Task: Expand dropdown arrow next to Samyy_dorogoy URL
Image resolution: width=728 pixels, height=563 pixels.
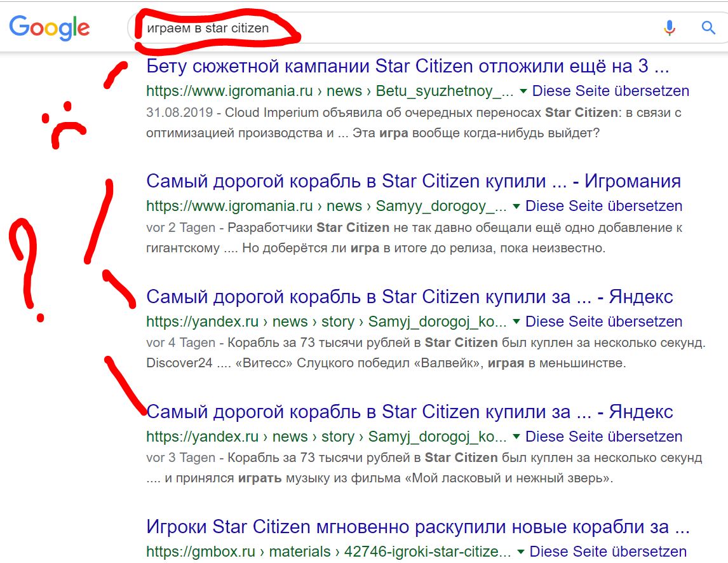Action: click(x=516, y=207)
